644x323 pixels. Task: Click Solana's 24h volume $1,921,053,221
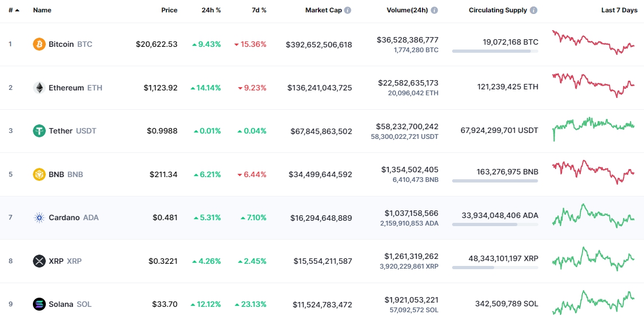click(x=412, y=300)
